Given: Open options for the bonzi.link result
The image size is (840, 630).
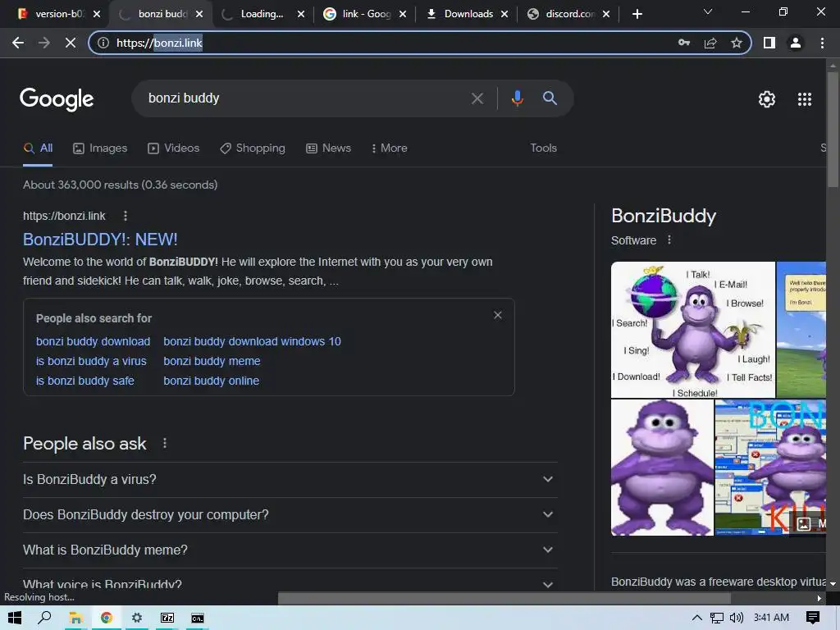Looking at the screenshot, I should click(x=126, y=216).
